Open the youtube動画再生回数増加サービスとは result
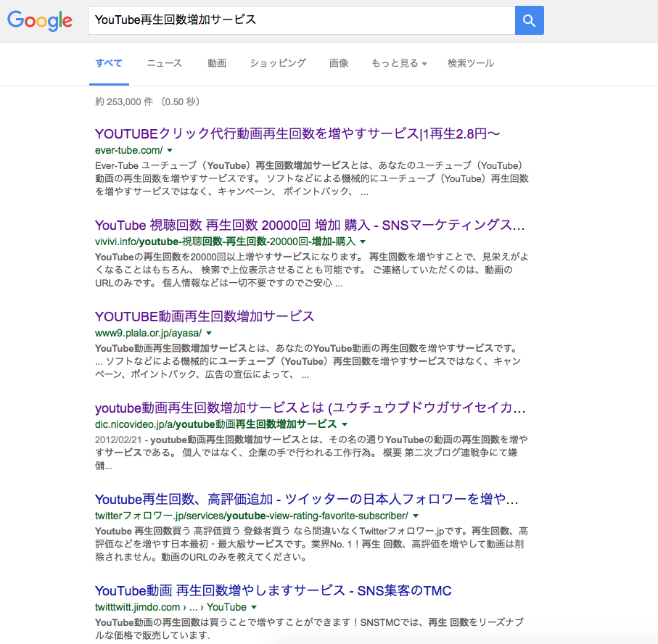The image size is (658, 644). point(310,408)
